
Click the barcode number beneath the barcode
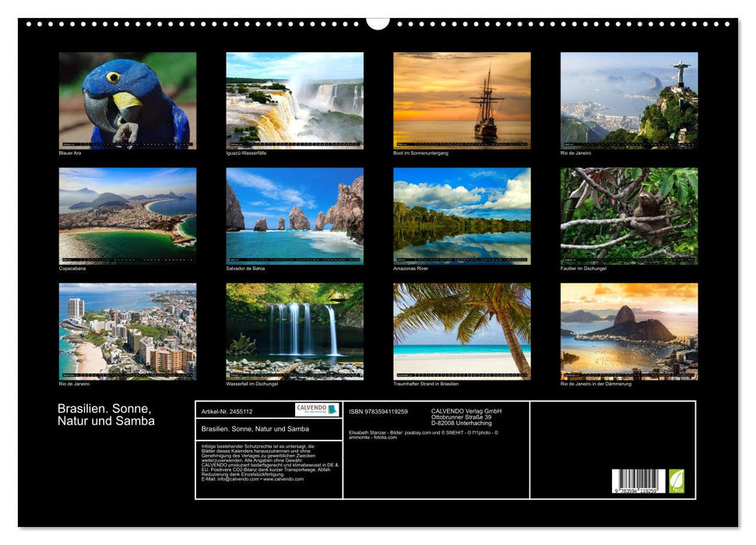click(x=636, y=490)
